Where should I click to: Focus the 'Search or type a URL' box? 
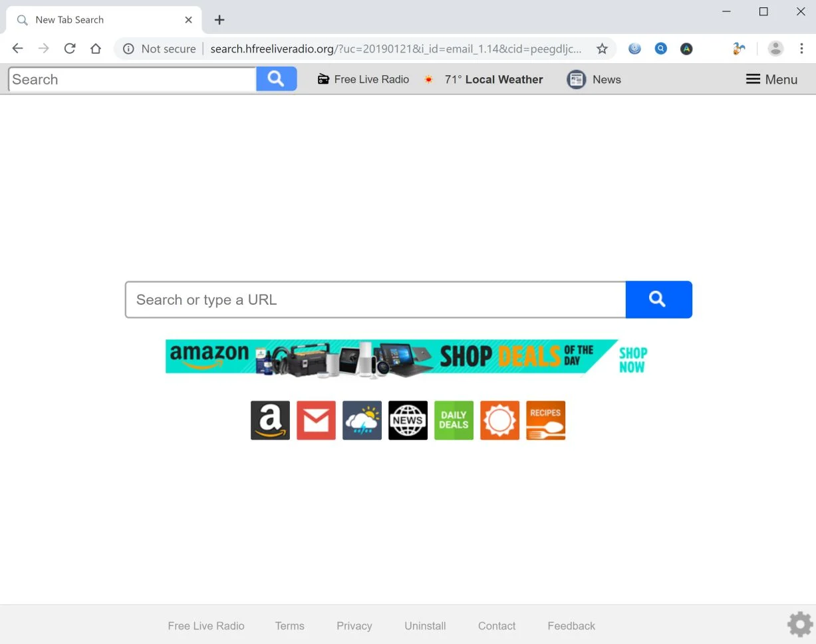376,299
